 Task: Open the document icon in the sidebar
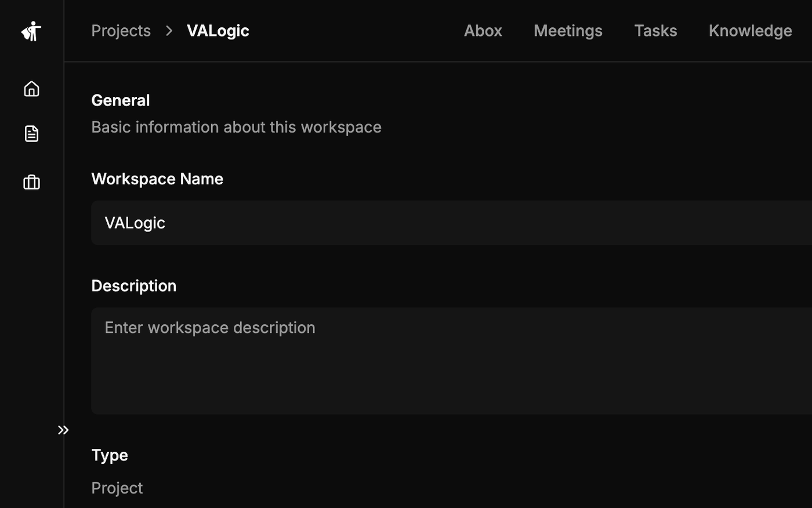(31, 133)
